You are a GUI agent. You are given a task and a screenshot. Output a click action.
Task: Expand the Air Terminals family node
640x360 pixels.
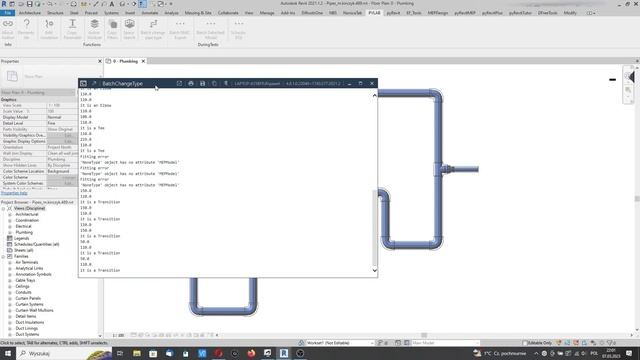10,262
